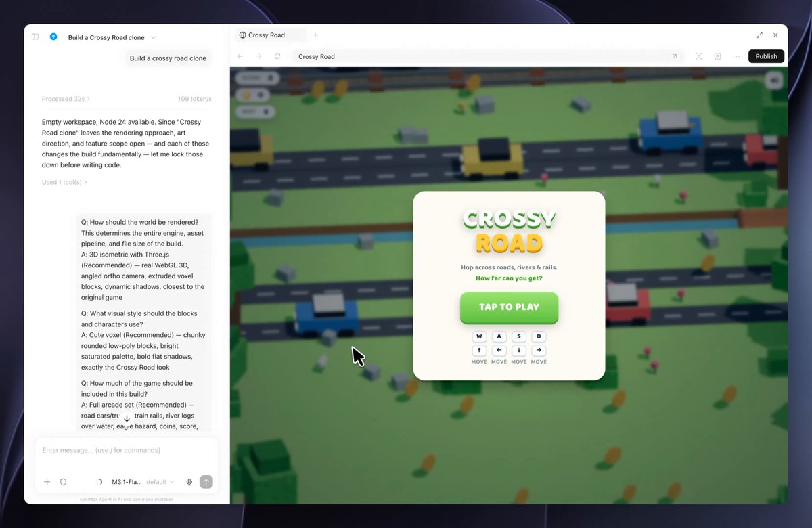Click the plus attach icon in the message box

point(47,482)
